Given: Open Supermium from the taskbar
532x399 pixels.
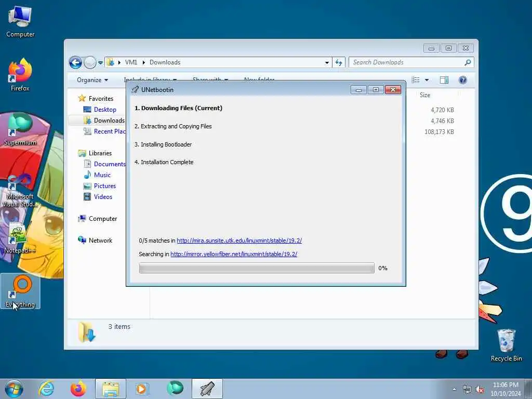Looking at the screenshot, I should coord(175,388).
